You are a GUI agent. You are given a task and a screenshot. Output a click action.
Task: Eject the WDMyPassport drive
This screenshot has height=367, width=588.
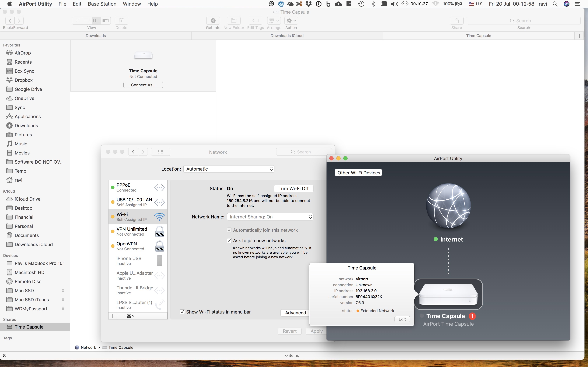pyautogui.click(x=63, y=309)
